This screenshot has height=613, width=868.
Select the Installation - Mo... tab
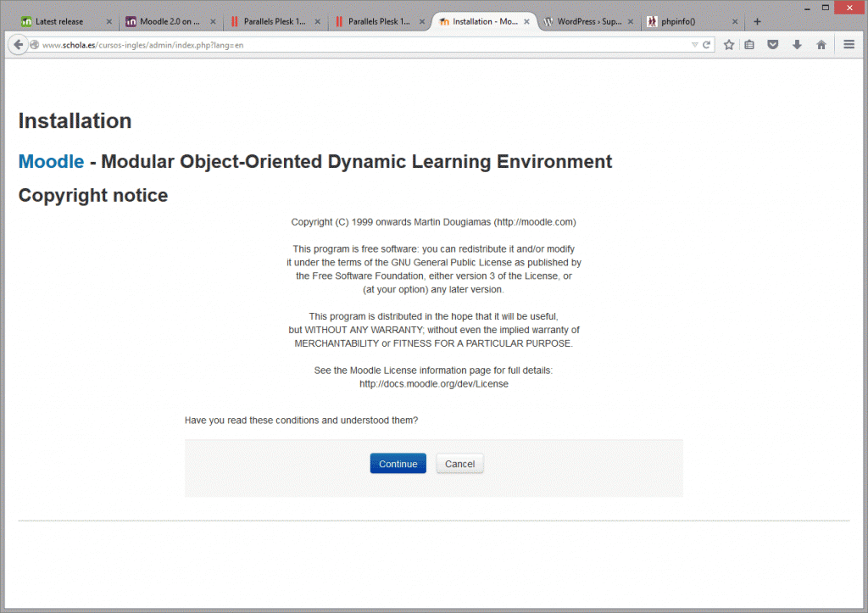click(484, 21)
